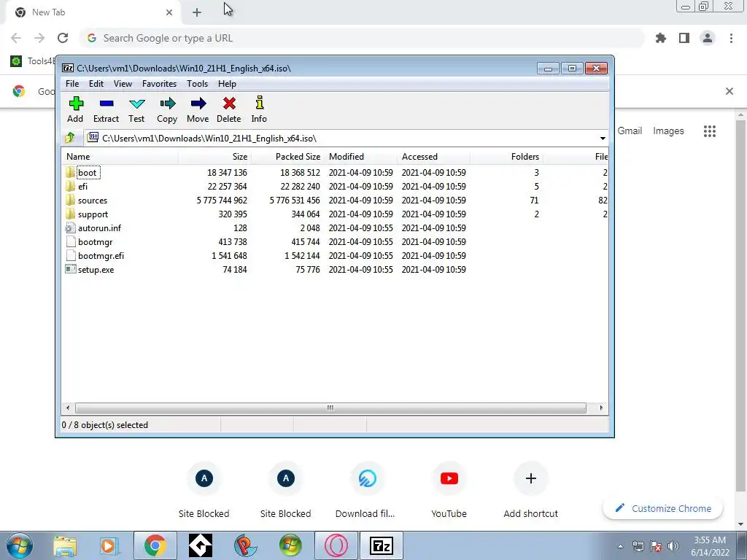
Task: Open the YouTube shortcut
Action: coord(449,491)
